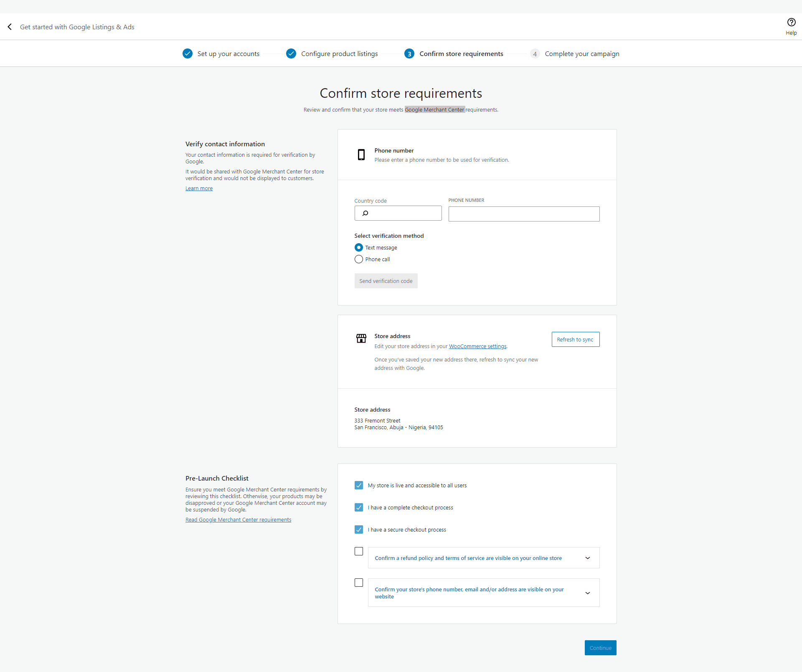Image resolution: width=802 pixels, height=672 pixels.
Task: Uncheck 'My store is live and accessible to all users'
Action: (359, 485)
